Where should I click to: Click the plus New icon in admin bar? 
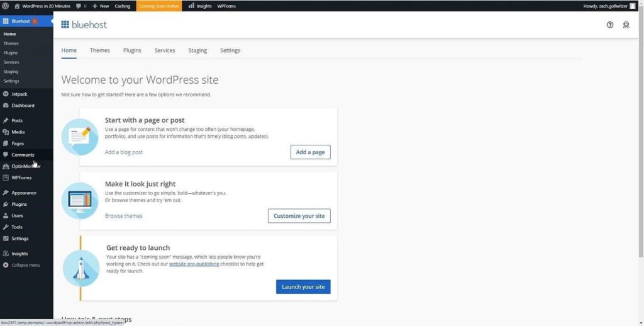click(95, 6)
